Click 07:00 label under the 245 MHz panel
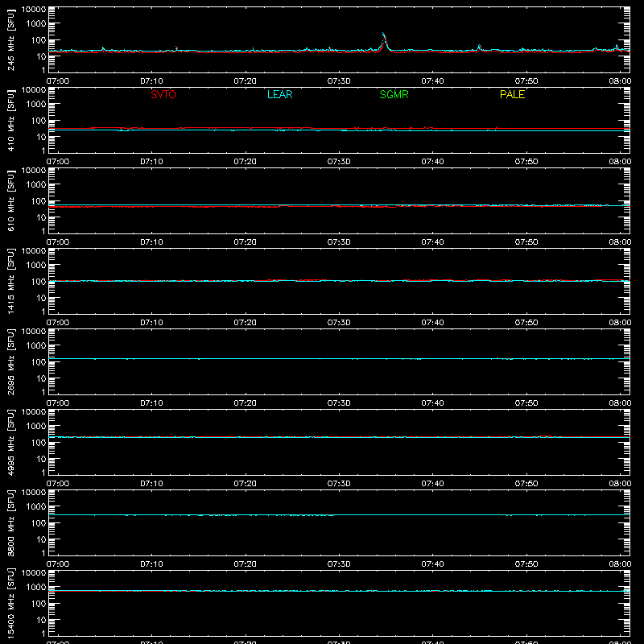 point(58,81)
